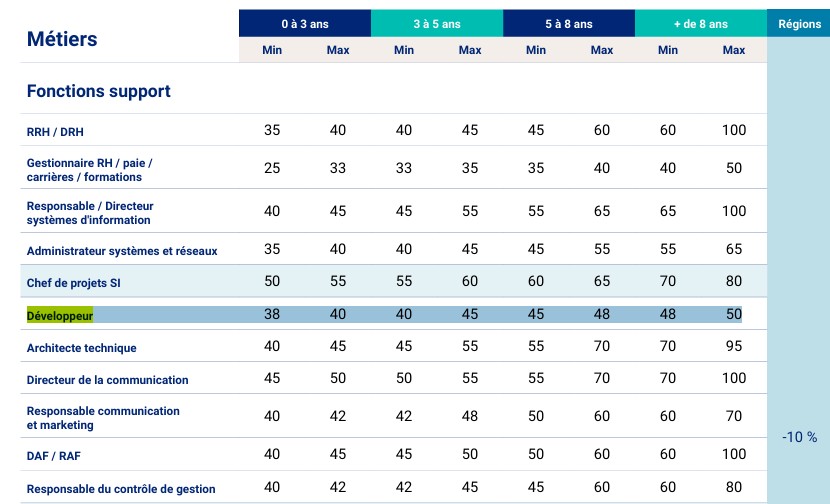This screenshot has width=830, height=504.
Task: Select 'Responsable / Directeur systèmes d'information' label
Action: point(90,212)
